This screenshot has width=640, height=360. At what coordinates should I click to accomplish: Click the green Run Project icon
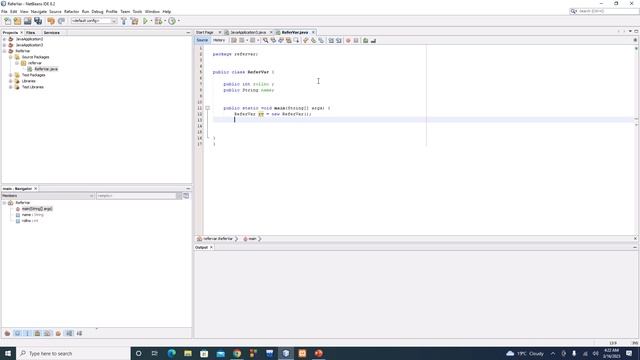click(145, 21)
